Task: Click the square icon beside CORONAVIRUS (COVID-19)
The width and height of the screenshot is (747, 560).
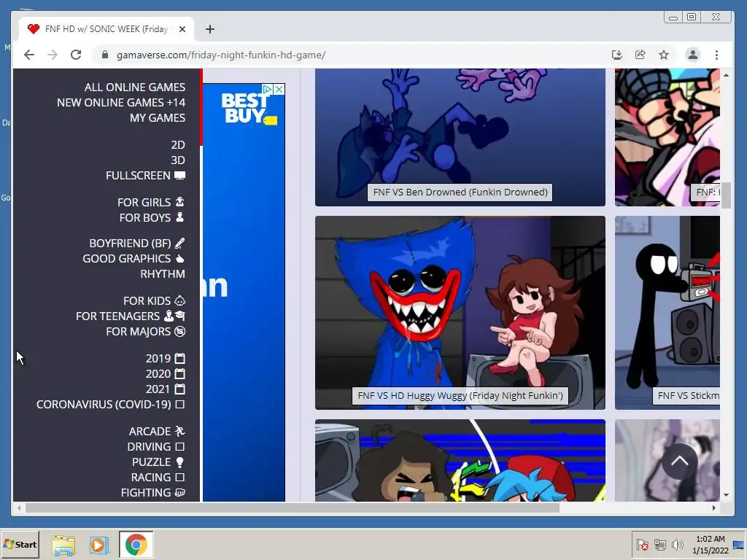Action: point(179,404)
